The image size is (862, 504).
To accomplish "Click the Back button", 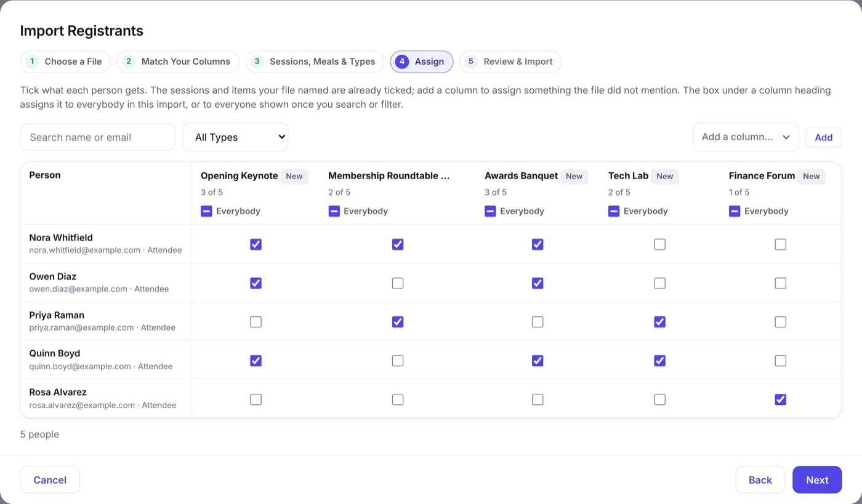I will (x=760, y=480).
